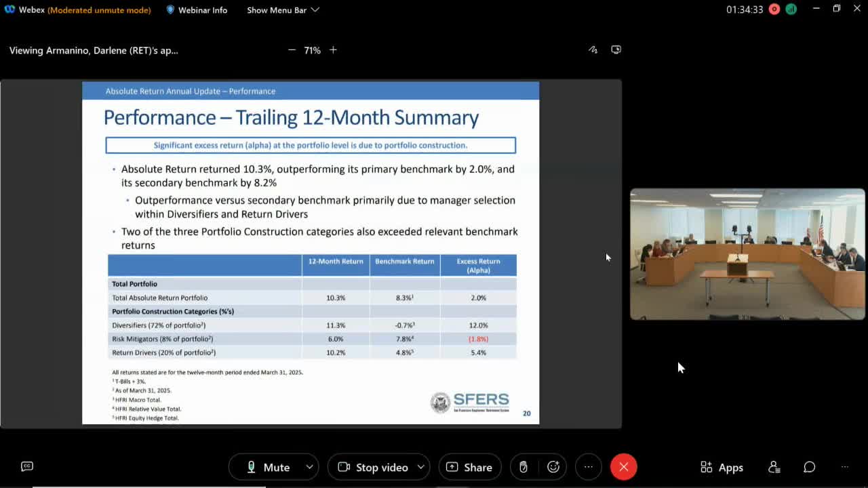Click the red "(1.8%)" excess return cell
The width and height of the screenshot is (868, 488).
coord(478,339)
